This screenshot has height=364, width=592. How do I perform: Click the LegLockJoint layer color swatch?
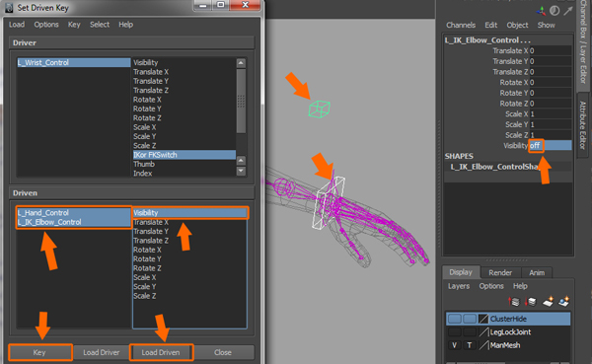(x=483, y=331)
